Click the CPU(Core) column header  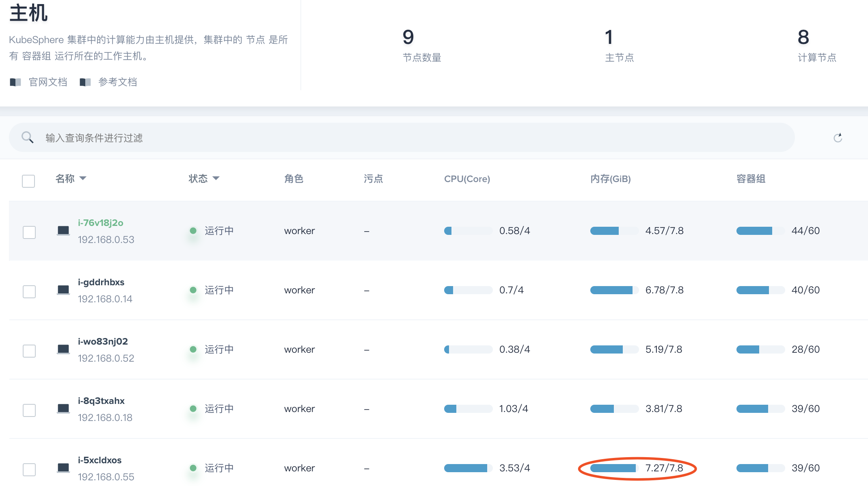tap(467, 179)
